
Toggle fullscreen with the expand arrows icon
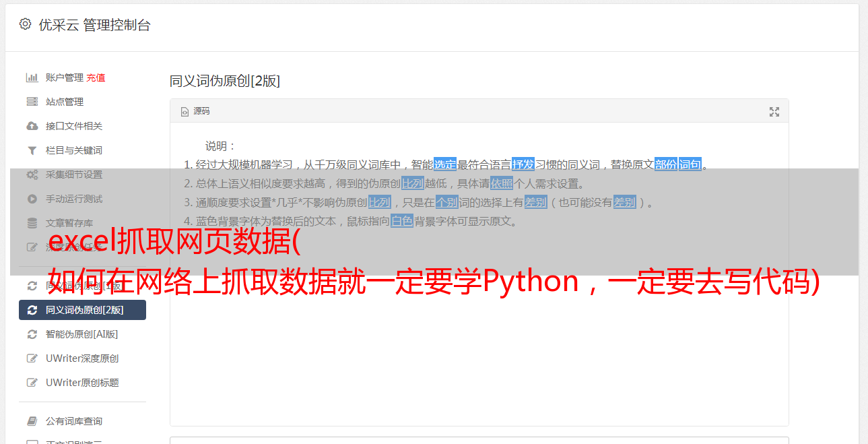click(x=774, y=112)
